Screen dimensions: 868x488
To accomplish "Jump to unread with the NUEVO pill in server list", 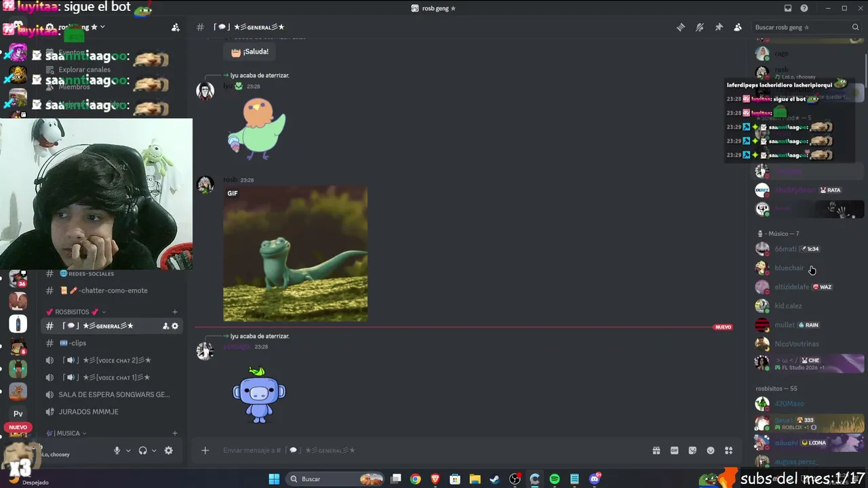I will (18, 427).
